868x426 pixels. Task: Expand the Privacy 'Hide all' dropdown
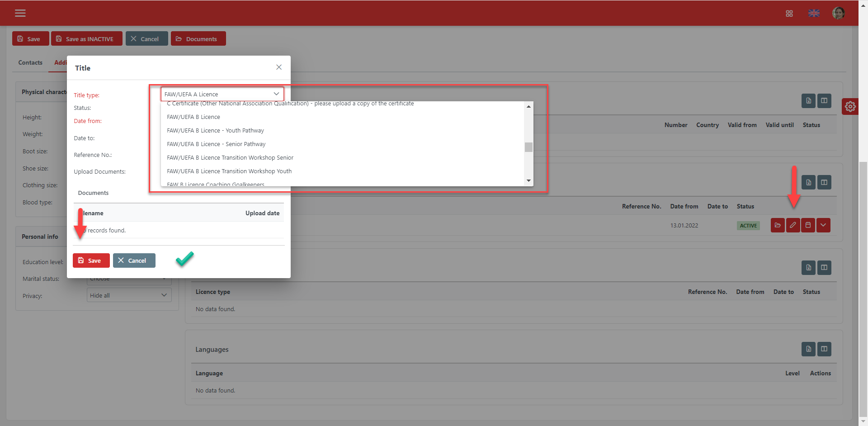click(129, 295)
